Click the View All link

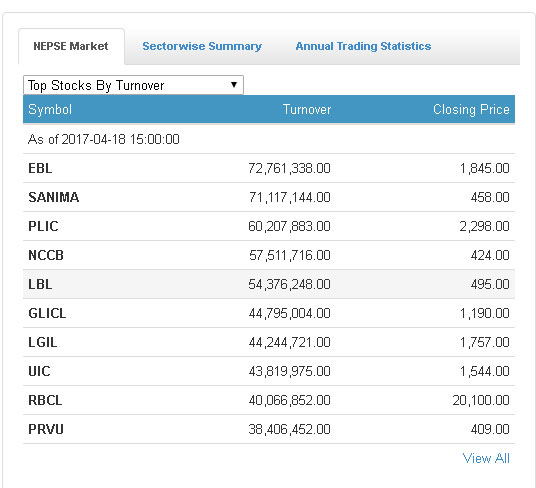[x=486, y=458]
